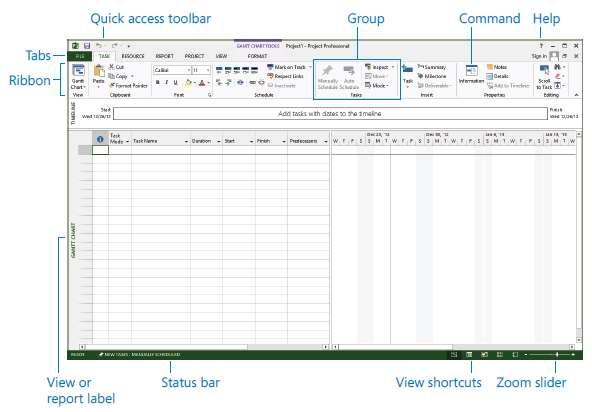The width and height of the screenshot is (592, 412).
Task: Click the zoom slider handle
Action: [557, 355]
